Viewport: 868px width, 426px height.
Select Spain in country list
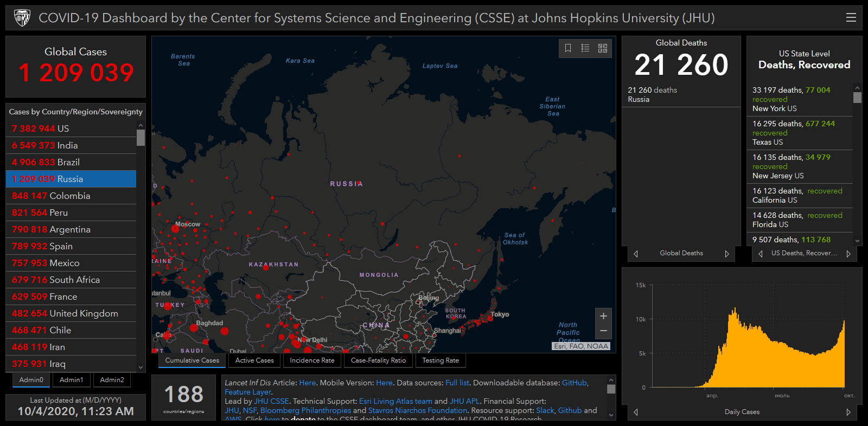point(71,246)
